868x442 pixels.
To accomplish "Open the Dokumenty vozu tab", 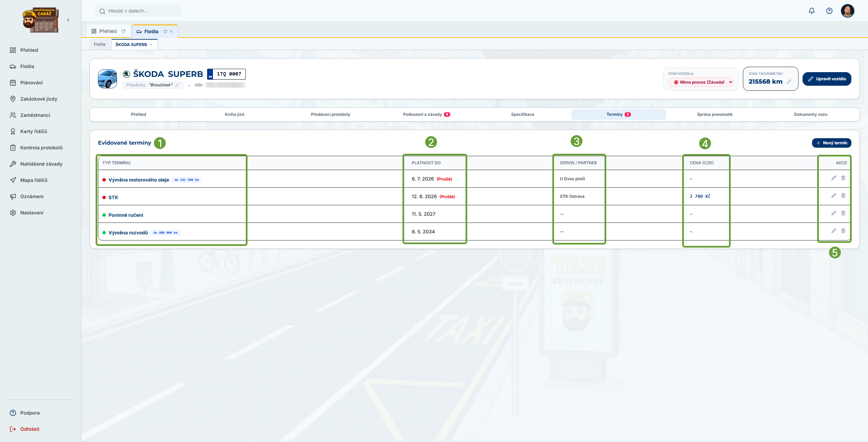I will tap(811, 114).
